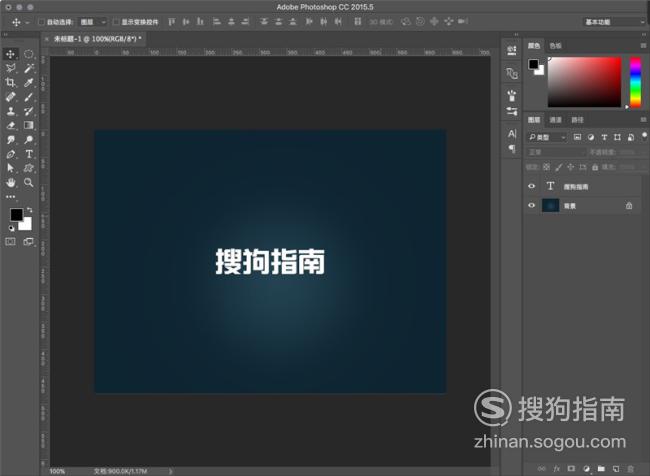650x476 pixels.
Task: Select the Magic Wand tool
Action: pos(29,68)
